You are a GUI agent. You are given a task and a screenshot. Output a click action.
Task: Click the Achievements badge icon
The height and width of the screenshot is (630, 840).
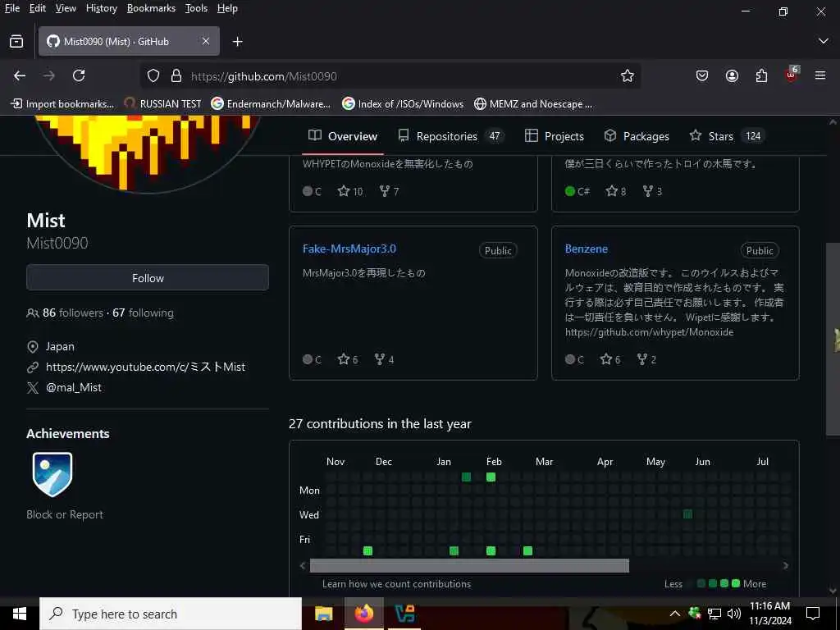(x=52, y=474)
